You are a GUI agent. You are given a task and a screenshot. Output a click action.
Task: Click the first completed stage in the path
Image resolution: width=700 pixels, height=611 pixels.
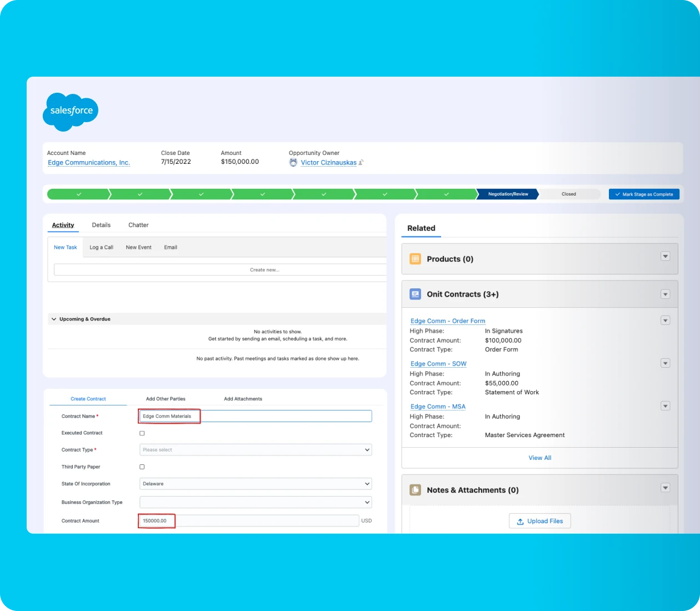pyautogui.click(x=78, y=194)
